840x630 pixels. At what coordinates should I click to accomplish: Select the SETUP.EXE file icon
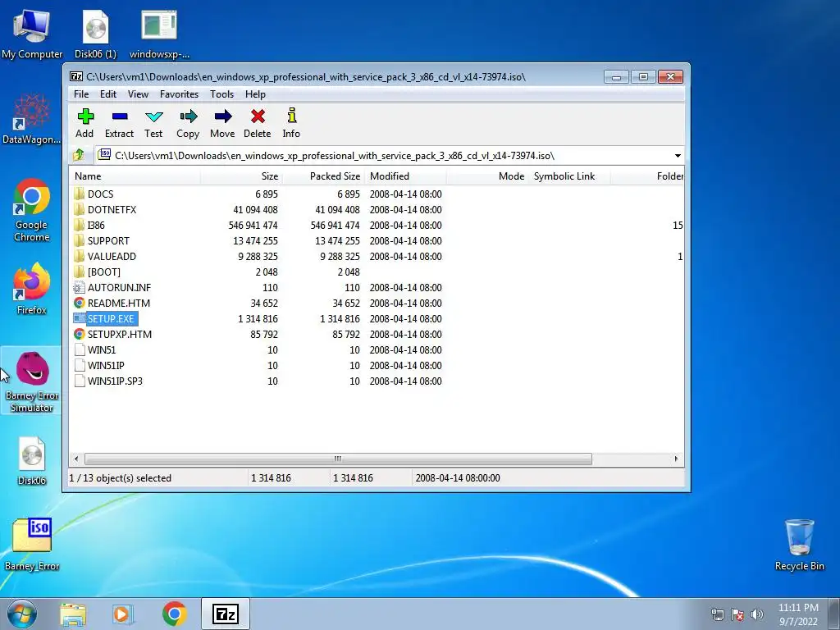pos(80,318)
